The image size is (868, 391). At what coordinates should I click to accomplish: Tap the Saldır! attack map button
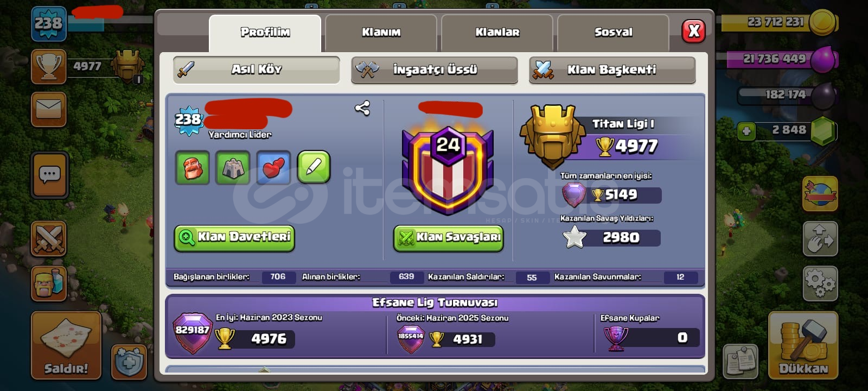pyautogui.click(x=66, y=345)
